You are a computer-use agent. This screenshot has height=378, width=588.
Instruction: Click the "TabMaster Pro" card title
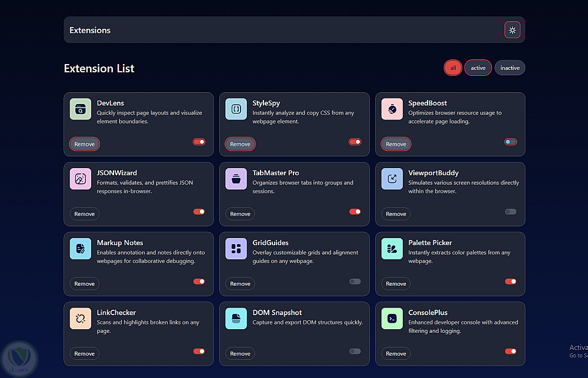[x=276, y=172]
